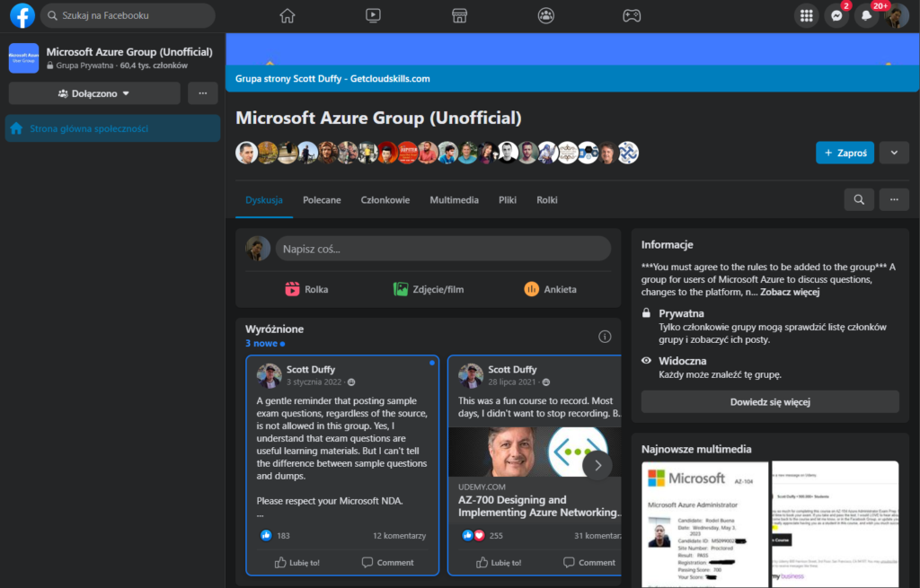Open the Facebook logo home link
920x588 pixels.
click(x=22, y=16)
